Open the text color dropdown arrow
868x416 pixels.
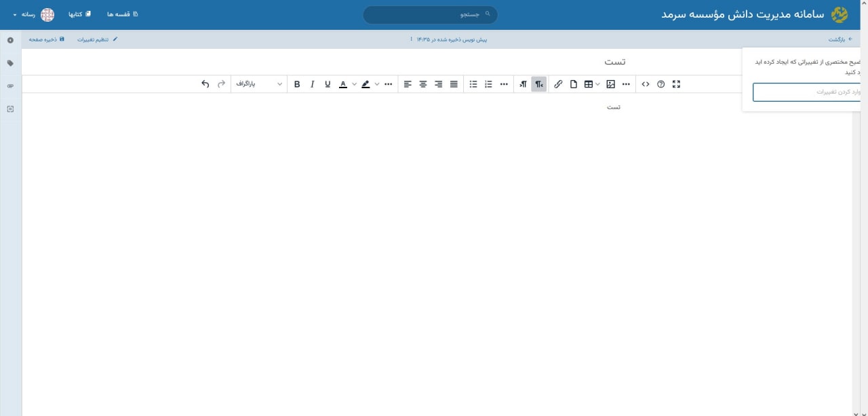[354, 84]
